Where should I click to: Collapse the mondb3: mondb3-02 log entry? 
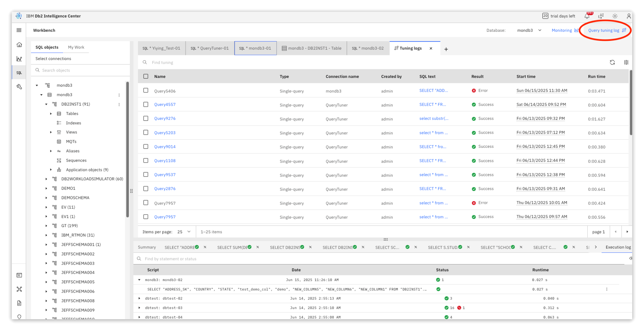click(139, 280)
